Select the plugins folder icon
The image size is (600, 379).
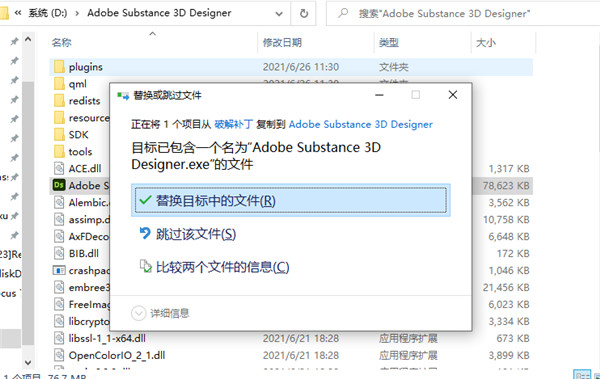click(59, 67)
